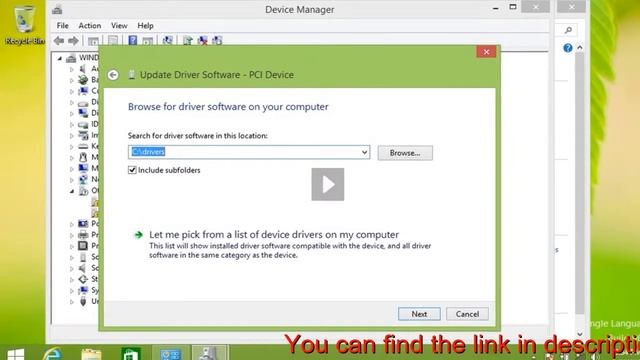Expand the Software devices 'So' category arrow

(72, 258)
